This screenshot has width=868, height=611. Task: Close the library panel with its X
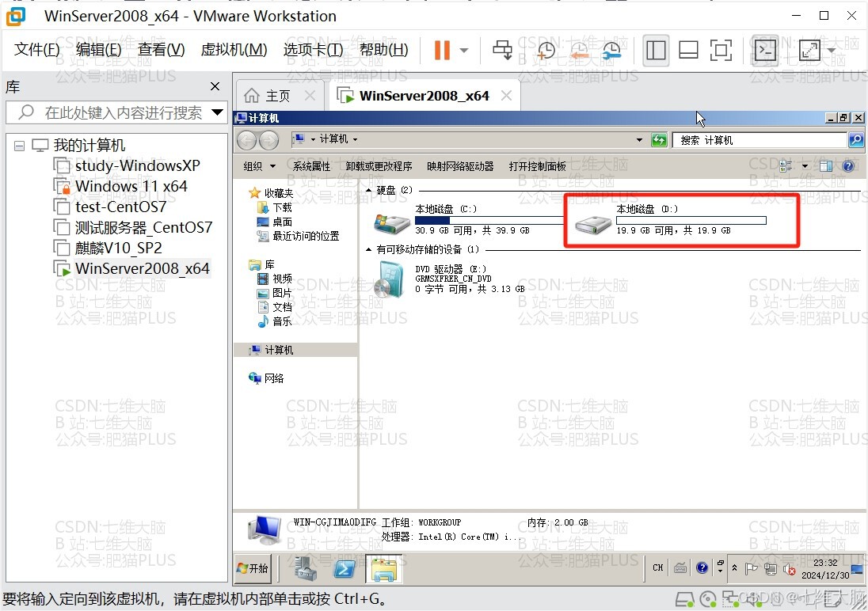tap(215, 86)
